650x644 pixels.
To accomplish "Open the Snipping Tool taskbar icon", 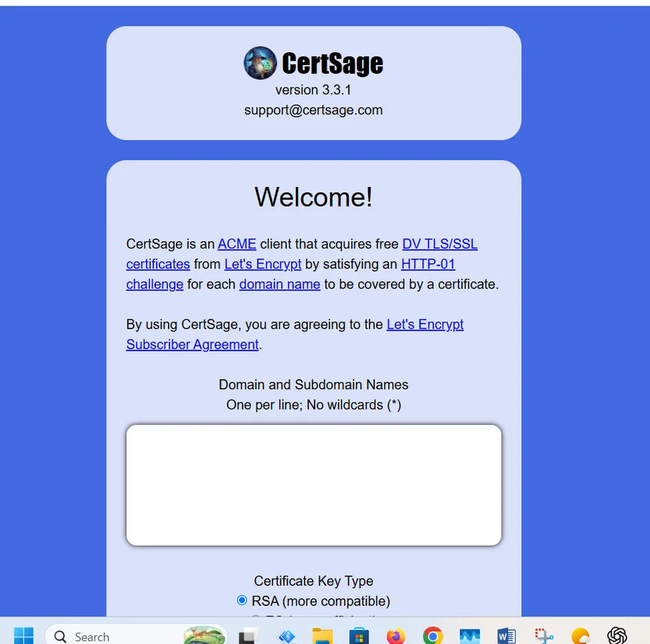I will (543, 635).
